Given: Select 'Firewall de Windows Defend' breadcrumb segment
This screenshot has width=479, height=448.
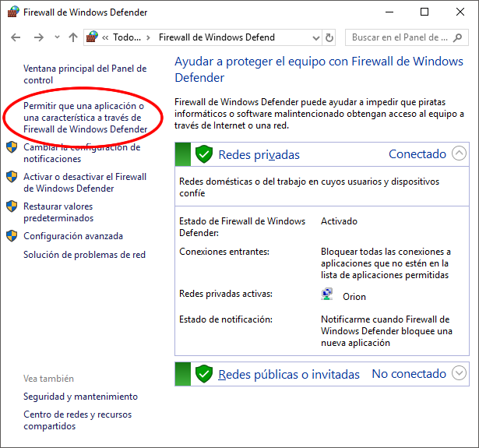Looking at the screenshot, I should (217, 37).
